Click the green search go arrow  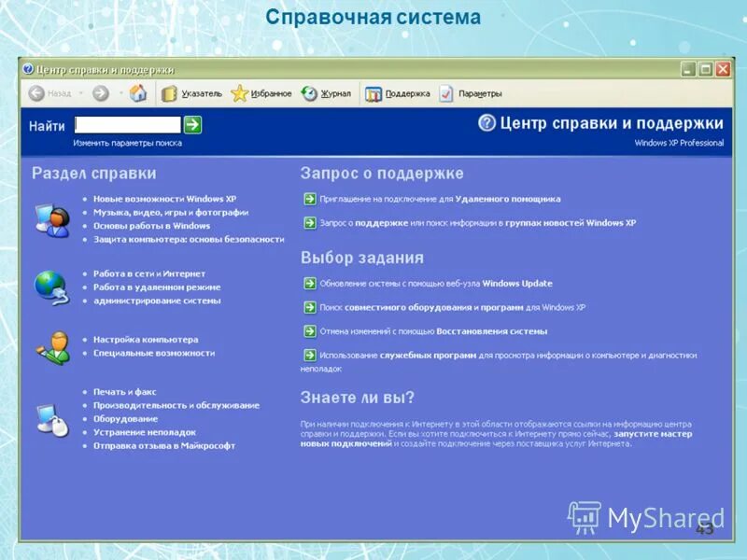193,125
